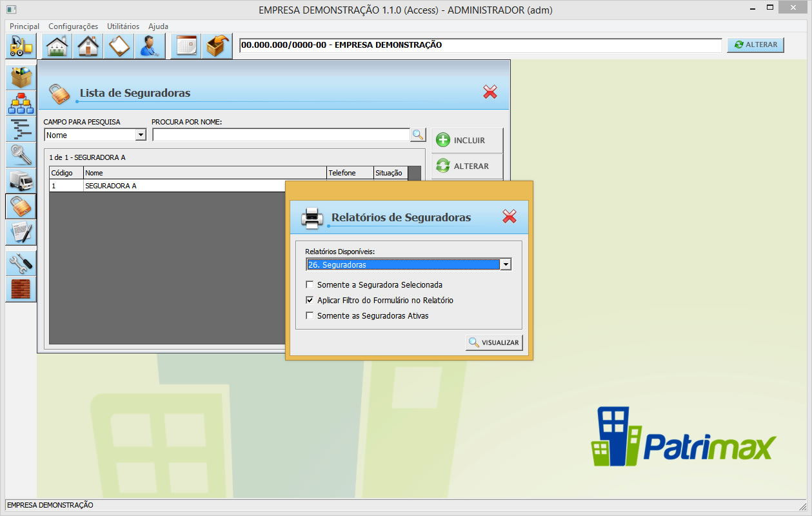Open the organization chart sidebar icon

(21, 103)
